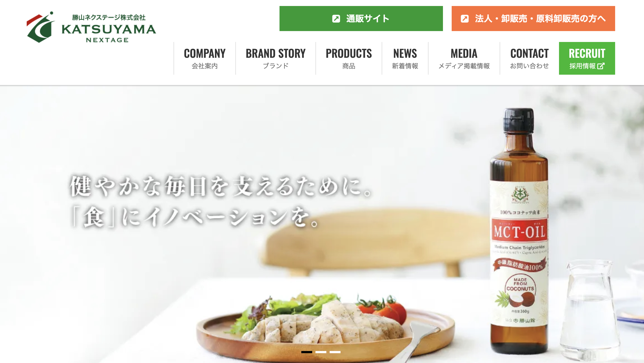Open the MEDIA メディア掲載情報 menu item
Screen dimensions: 644x363
pyautogui.click(x=464, y=58)
